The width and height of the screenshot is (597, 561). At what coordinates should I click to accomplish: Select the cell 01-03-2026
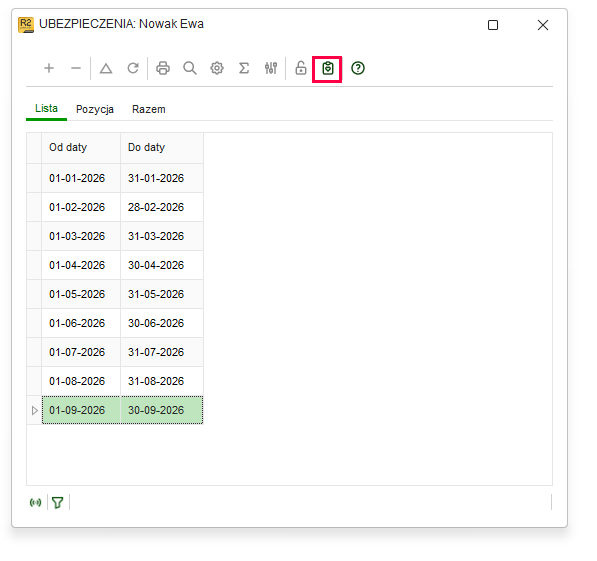point(81,236)
